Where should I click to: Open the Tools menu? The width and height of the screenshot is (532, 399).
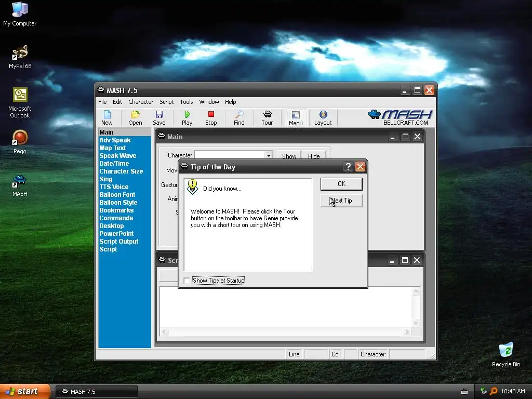[187, 102]
